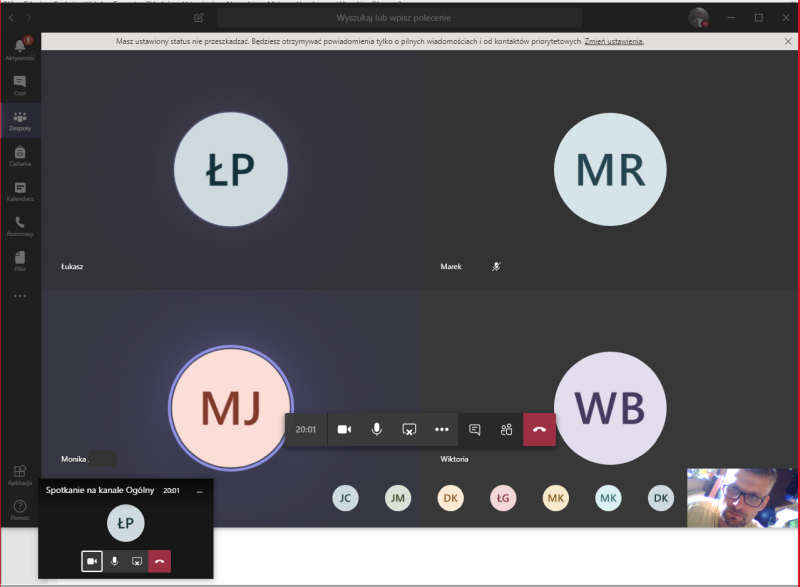Toggle microphone in meeting control bar
The height and width of the screenshot is (587, 800).
[377, 429]
